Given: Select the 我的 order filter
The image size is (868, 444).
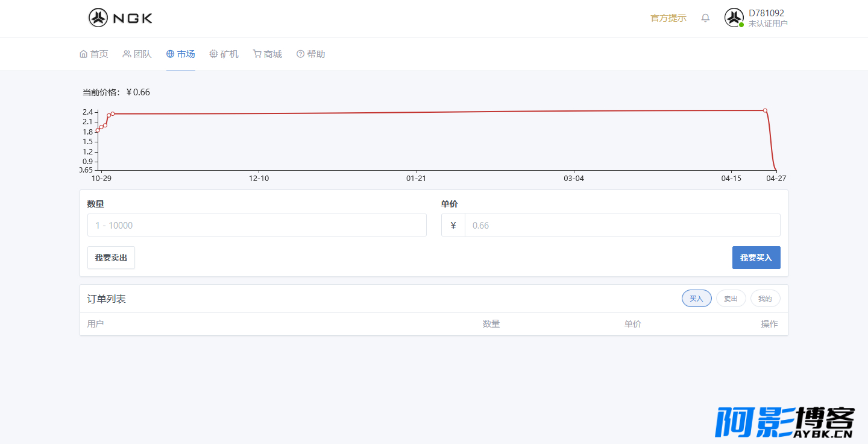Looking at the screenshot, I should tap(766, 299).
